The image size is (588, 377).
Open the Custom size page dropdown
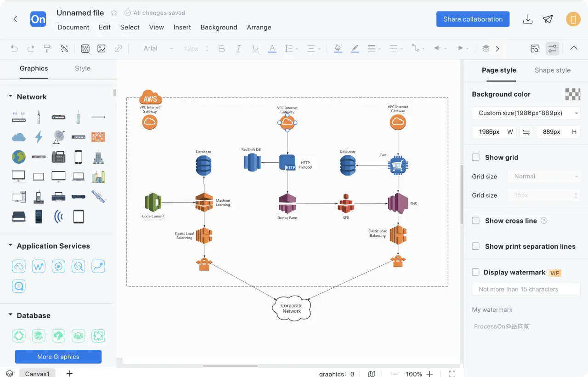[526, 113]
